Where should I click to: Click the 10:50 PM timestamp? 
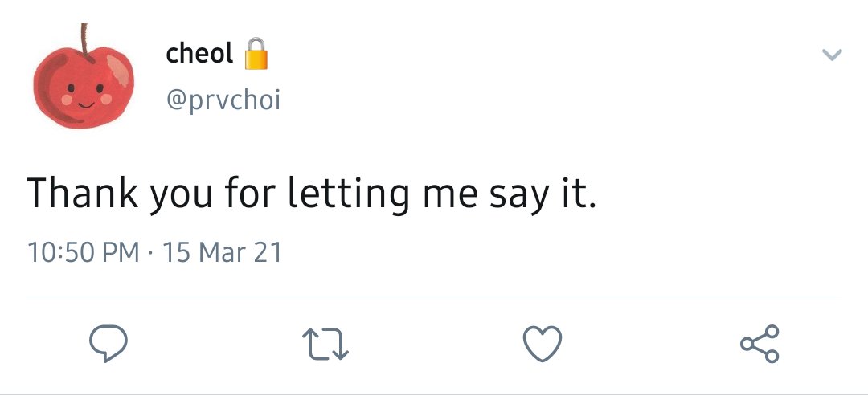point(83,253)
